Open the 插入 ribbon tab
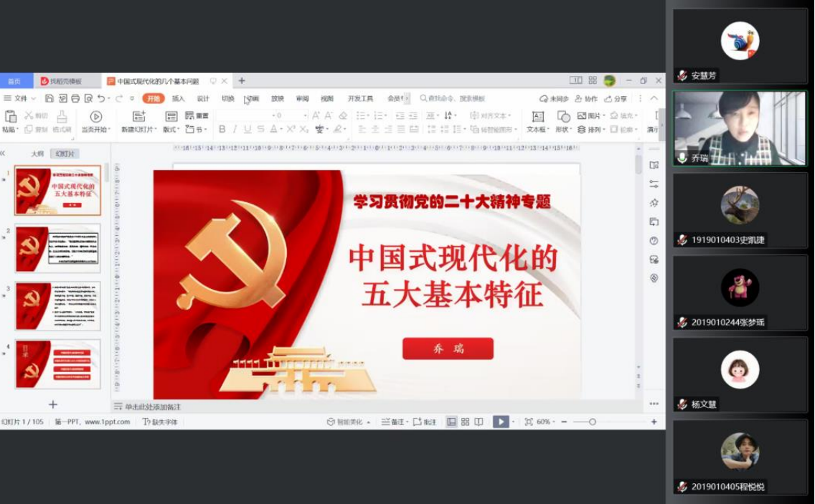 point(178,99)
